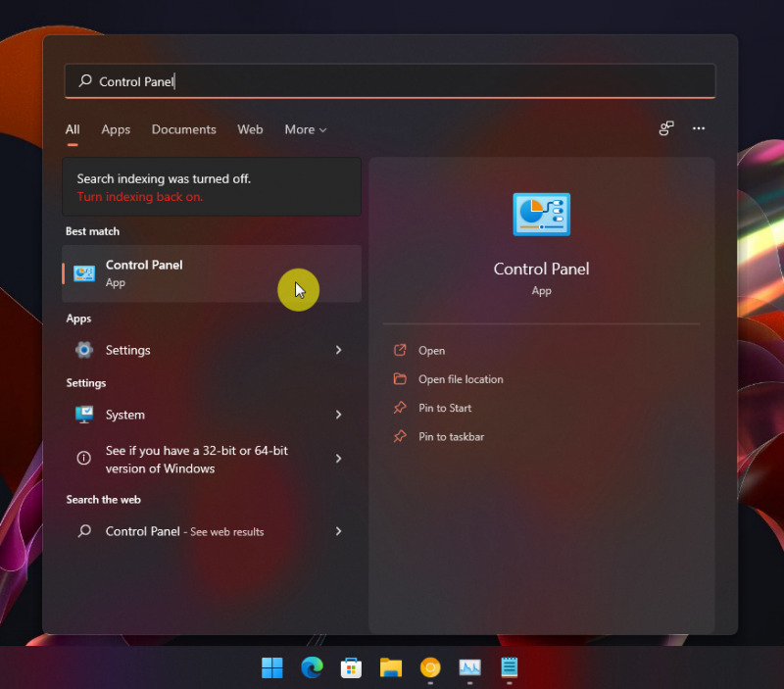Open the System settings result
This screenshot has width=784, height=689.
point(212,415)
